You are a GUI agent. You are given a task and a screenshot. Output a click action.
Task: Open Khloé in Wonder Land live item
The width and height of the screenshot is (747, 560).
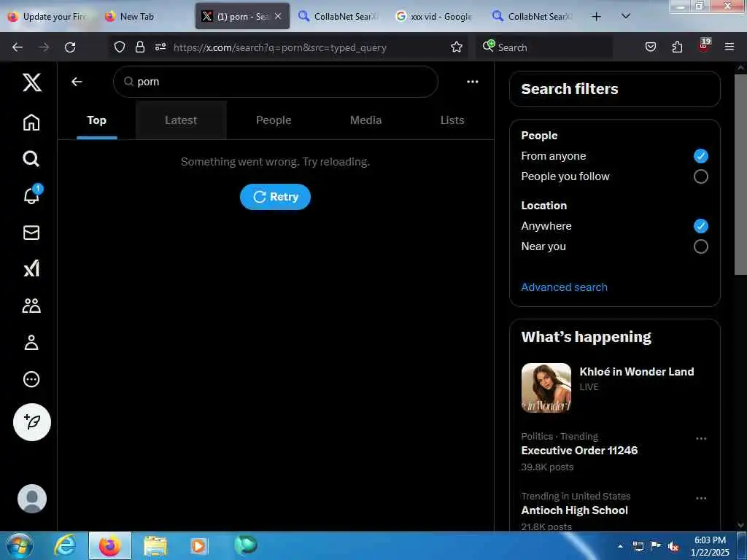tap(614, 388)
